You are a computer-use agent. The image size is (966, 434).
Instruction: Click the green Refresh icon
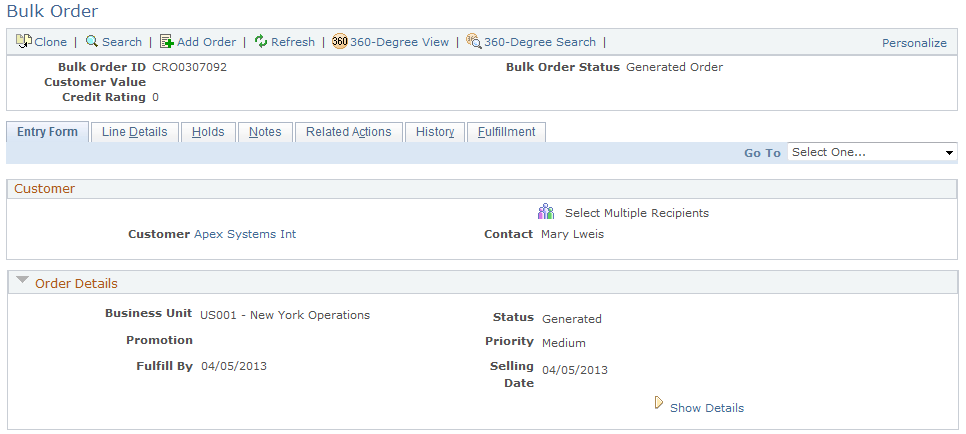[261, 42]
